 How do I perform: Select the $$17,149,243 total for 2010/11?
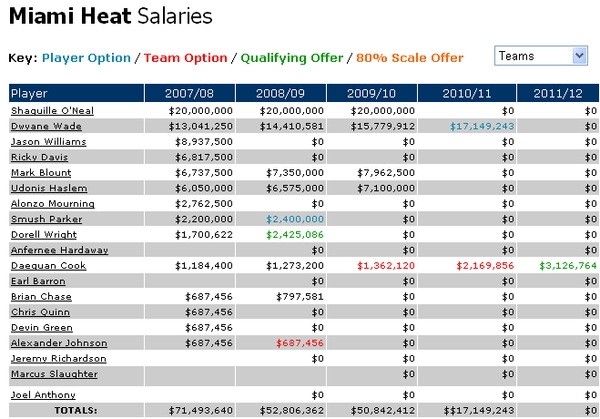tap(479, 411)
